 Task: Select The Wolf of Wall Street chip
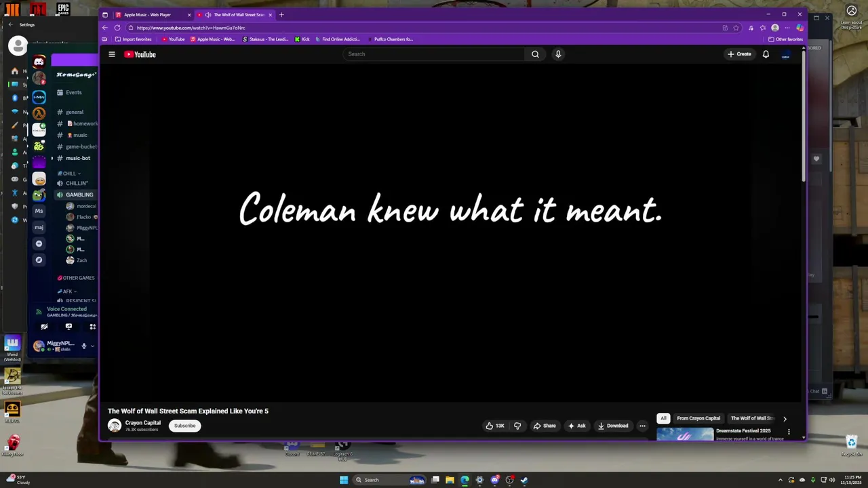click(x=752, y=418)
